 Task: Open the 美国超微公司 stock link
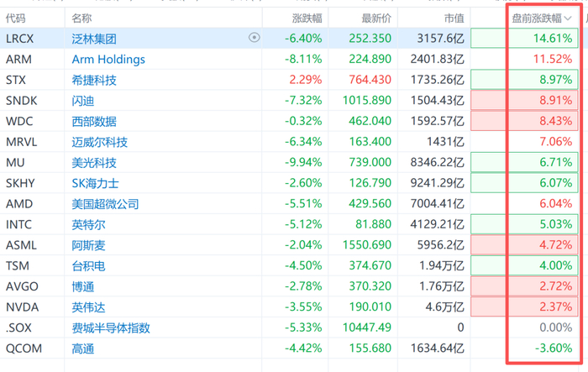coord(105,203)
